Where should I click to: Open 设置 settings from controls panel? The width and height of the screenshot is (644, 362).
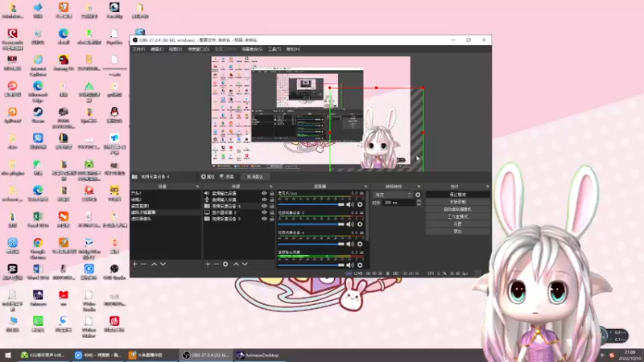(457, 224)
